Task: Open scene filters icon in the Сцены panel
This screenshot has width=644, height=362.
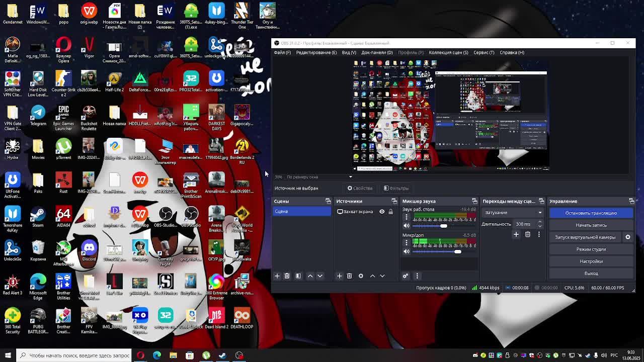Action: (x=298, y=276)
